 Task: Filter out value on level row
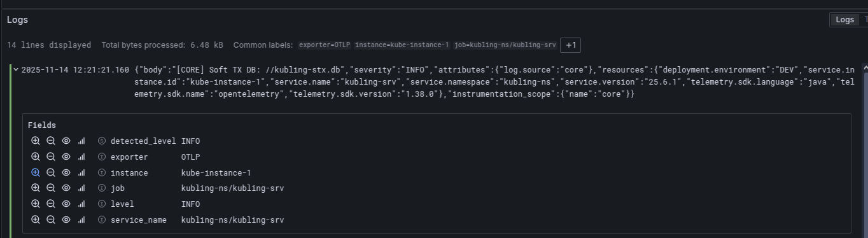51,204
